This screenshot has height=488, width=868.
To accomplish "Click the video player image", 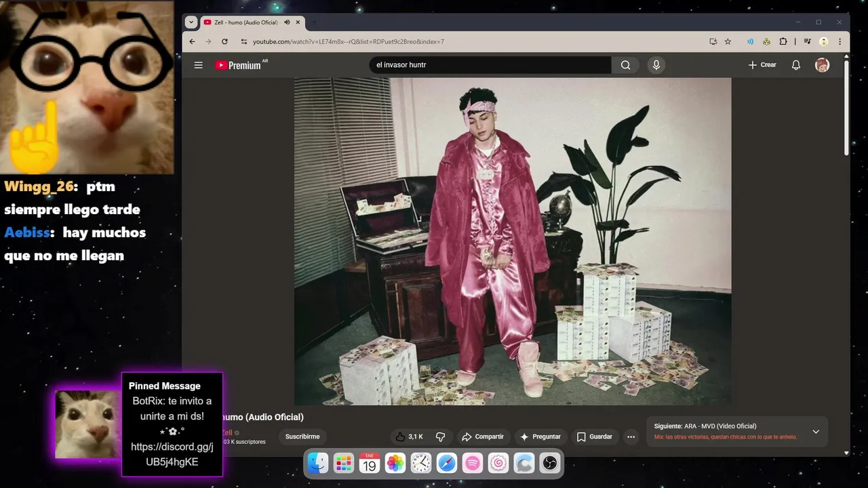I will [513, 241].
